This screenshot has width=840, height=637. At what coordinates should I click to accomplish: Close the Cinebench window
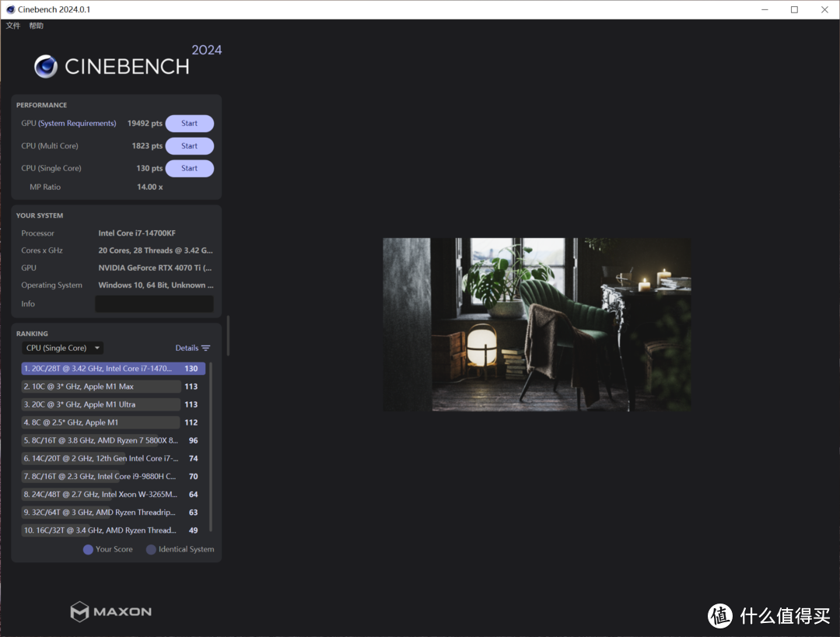pos(824,9)
